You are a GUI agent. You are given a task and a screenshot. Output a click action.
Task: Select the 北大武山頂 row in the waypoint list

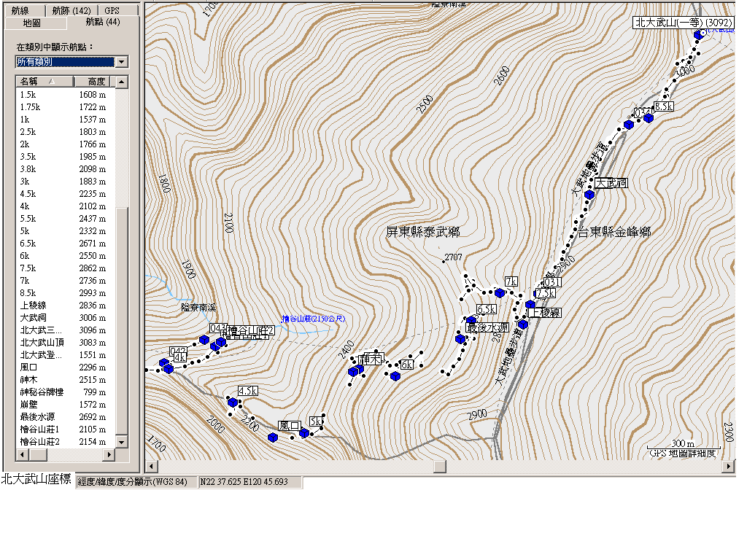click(65, 343)
